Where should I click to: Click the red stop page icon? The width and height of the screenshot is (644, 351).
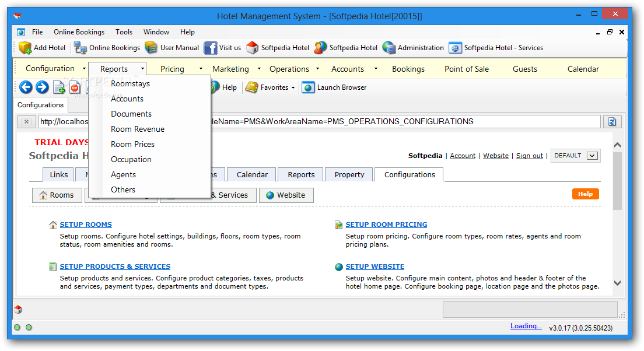coord(75,87)
